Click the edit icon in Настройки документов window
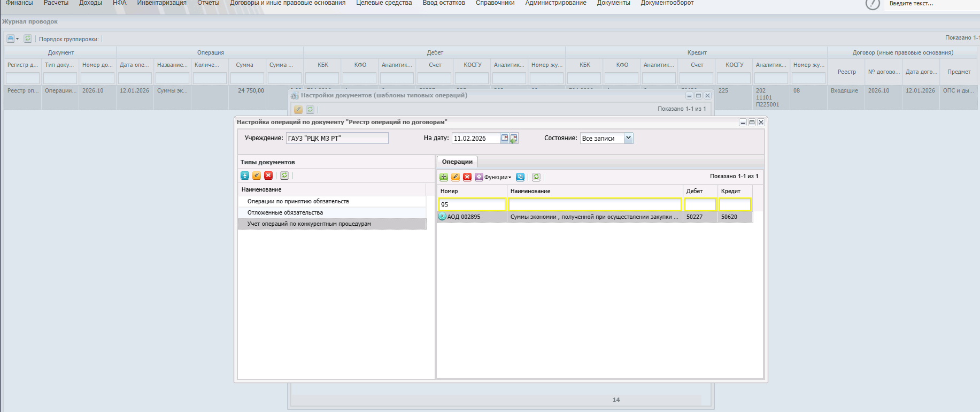980x412 pixels. pyautogui.click(x=298, y=109)
